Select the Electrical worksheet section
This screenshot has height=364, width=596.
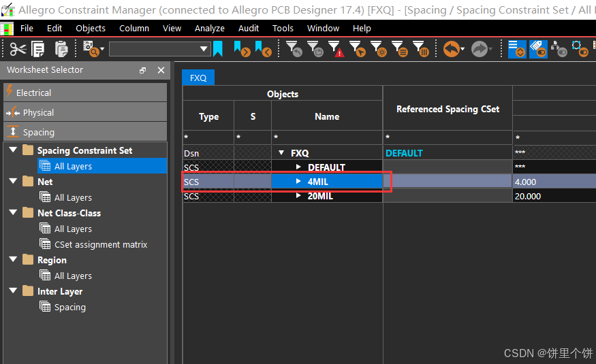coord(85,93)
